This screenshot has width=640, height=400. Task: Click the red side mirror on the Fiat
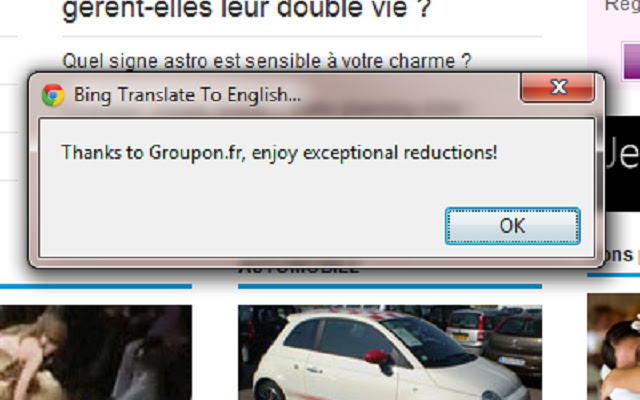coord(376,357)
